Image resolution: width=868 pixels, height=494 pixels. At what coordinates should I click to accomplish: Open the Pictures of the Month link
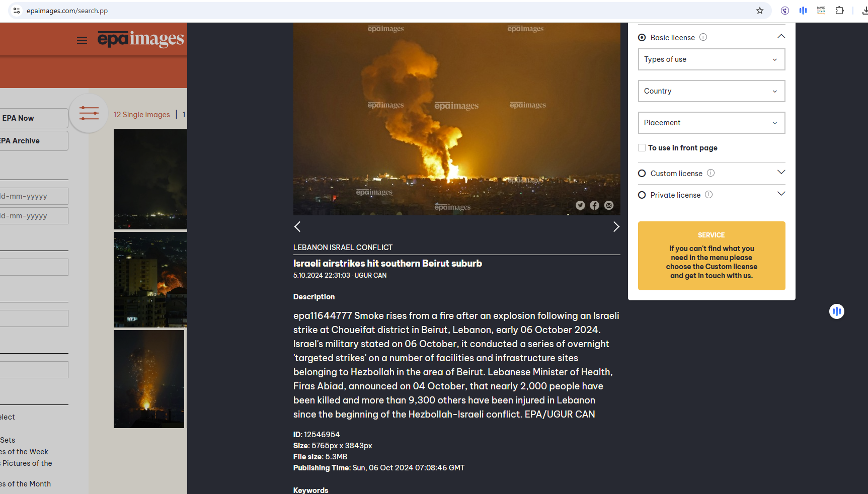[x=25, y=484]
